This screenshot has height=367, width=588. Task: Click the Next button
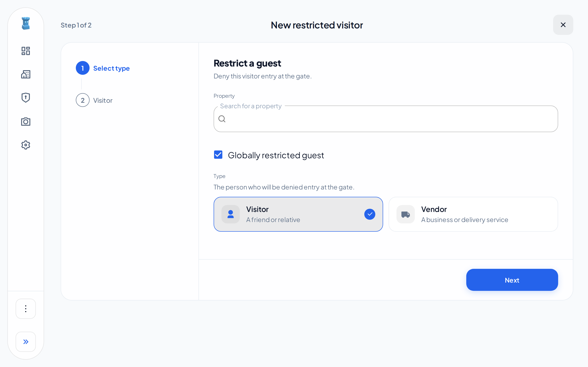pyautogui.click(x=512, y=280)
